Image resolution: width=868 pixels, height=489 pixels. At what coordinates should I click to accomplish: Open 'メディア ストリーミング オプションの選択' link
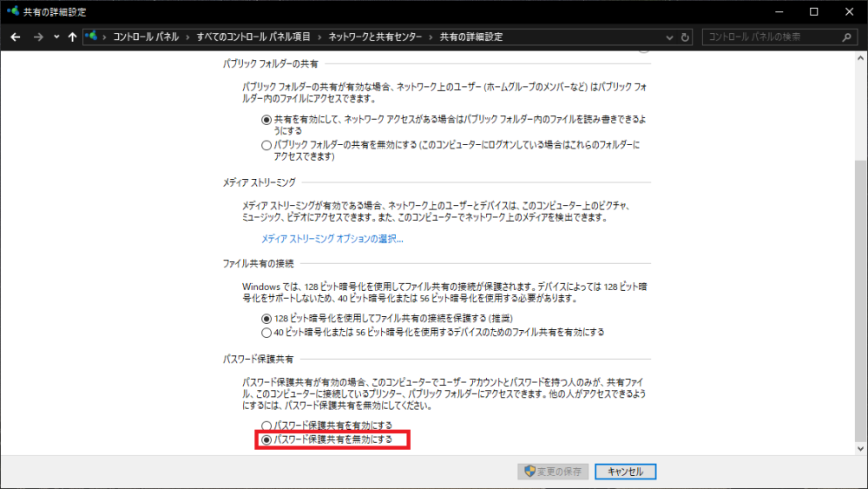click(x=332, y=239)
